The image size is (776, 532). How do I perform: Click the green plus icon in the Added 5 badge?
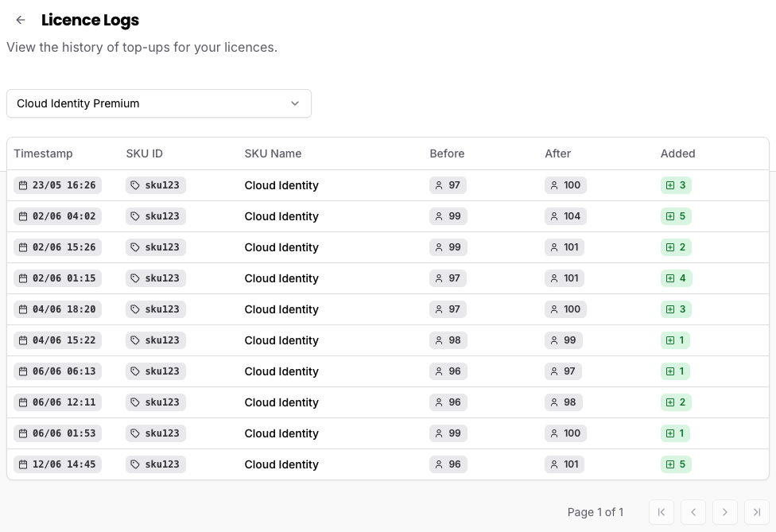tap(670, 216)
